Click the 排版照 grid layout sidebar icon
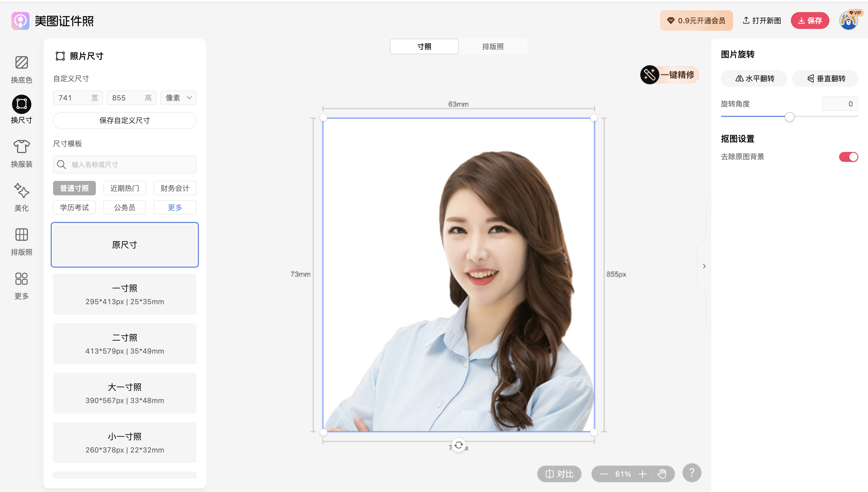868x492 pixels. (21, 235)
